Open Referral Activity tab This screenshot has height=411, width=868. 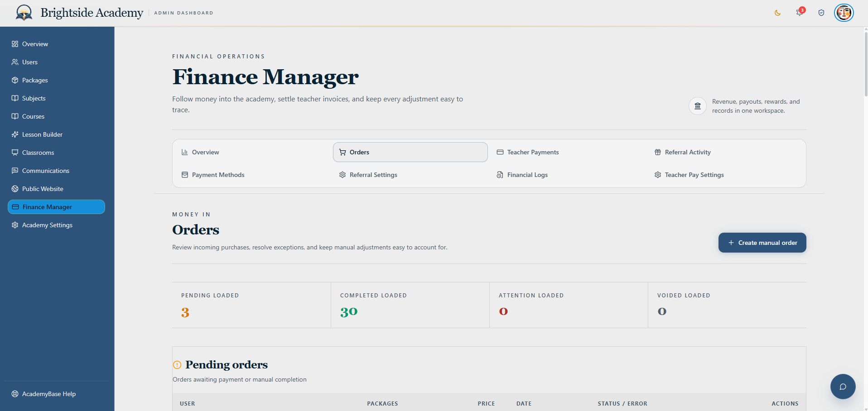point(726,152)
